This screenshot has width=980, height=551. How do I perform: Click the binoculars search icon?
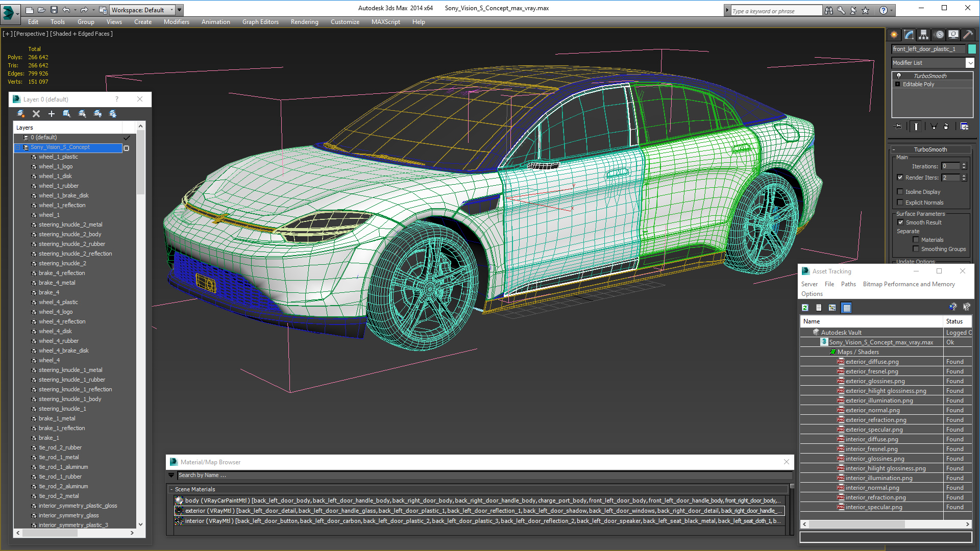point(829,10)
